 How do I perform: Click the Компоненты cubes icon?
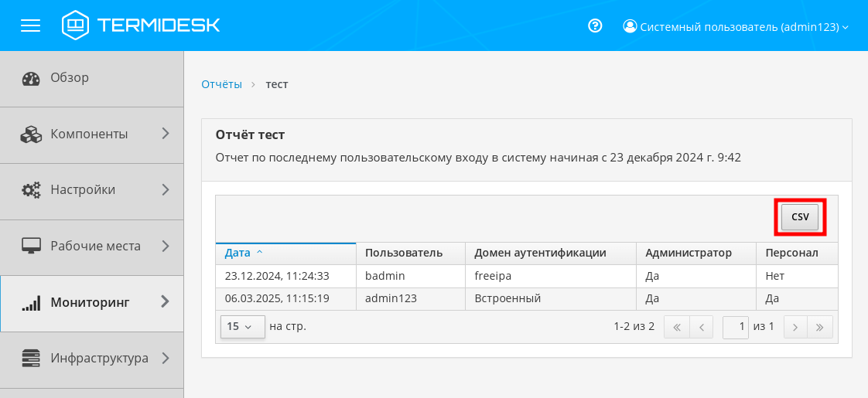pyautogui.click(x=31, y=134)
